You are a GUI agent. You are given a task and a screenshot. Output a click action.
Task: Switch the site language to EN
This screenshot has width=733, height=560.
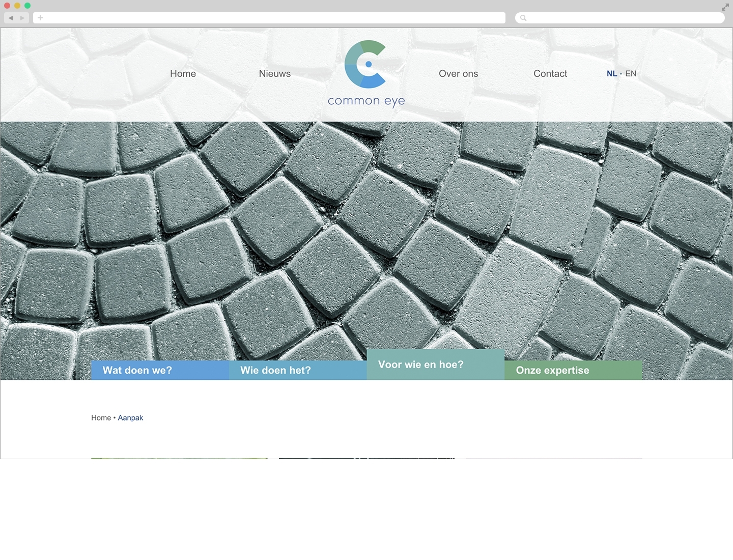click(631, 74)
